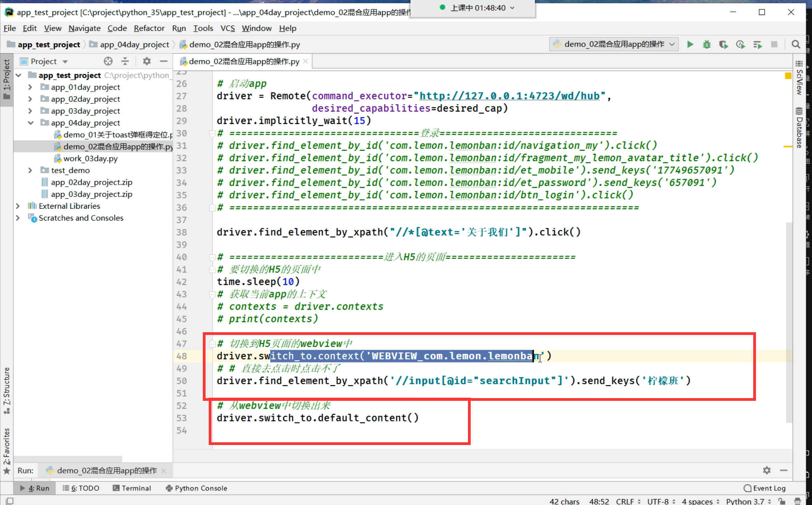Click the Debug bug icon
The height and width of the screenshot is (505, 812).
[707, 45]
